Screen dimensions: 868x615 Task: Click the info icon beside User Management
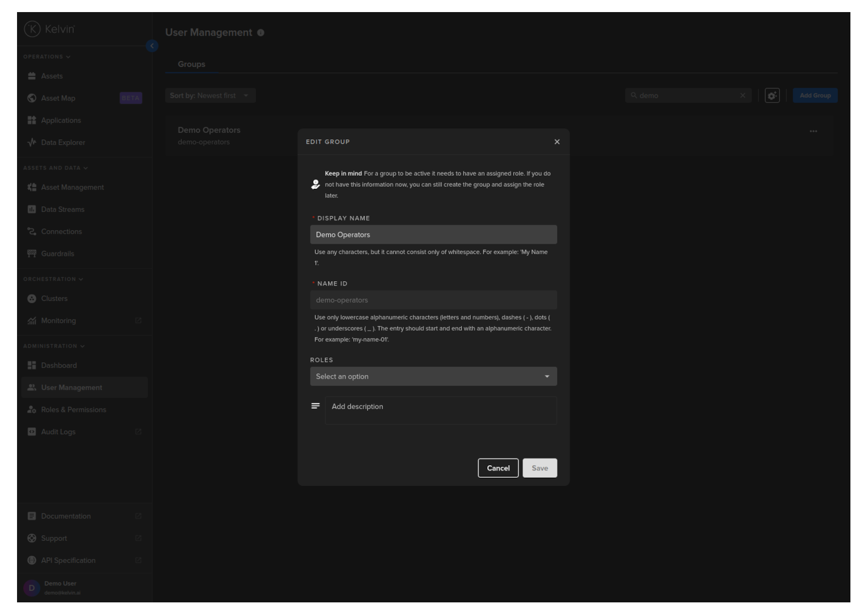tap(260, 33)
